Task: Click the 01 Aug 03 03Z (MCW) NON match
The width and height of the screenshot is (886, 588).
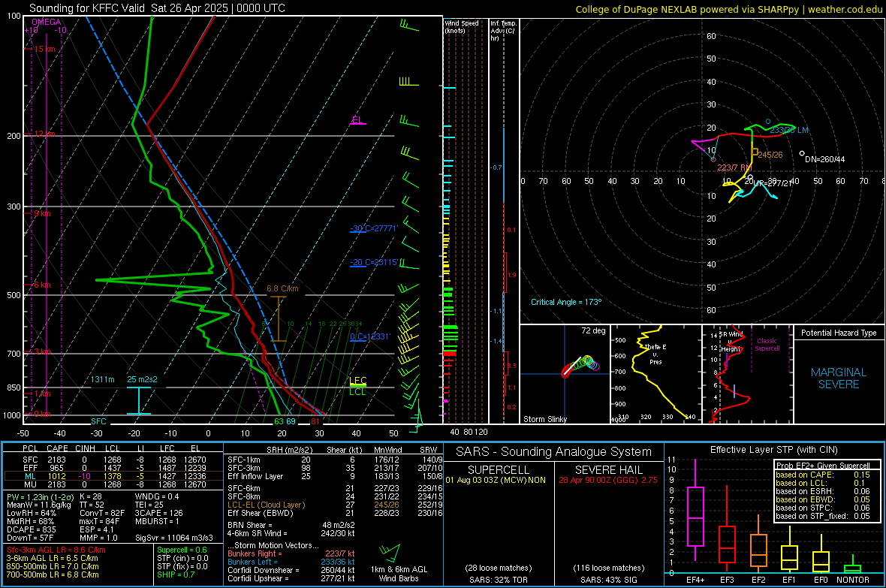Action: point(496,480)
